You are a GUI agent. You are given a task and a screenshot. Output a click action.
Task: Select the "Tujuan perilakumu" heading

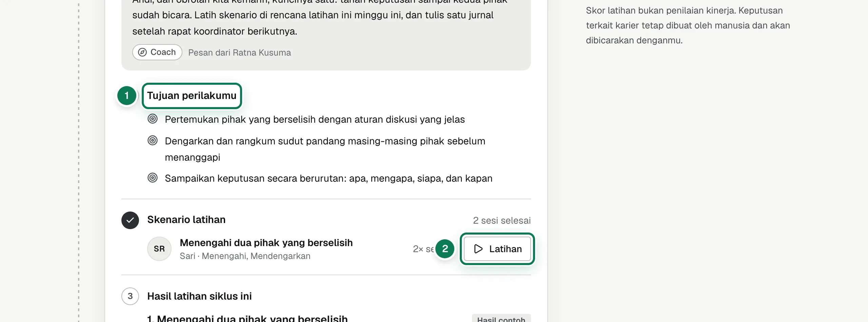pyautogui.click(x=192, y=96)
